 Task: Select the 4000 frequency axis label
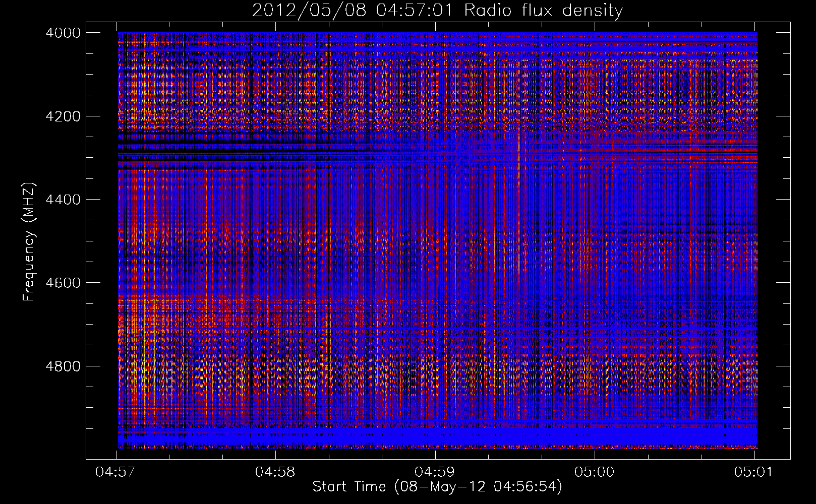point(63,33)
